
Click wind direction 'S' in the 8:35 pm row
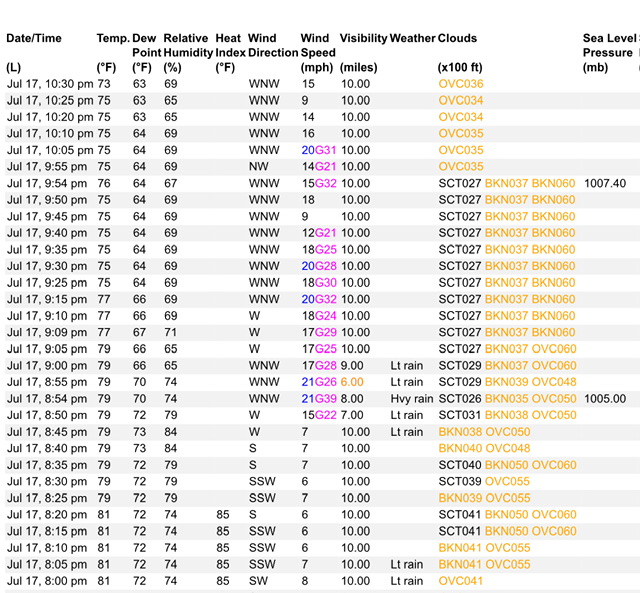click(253, 465)
